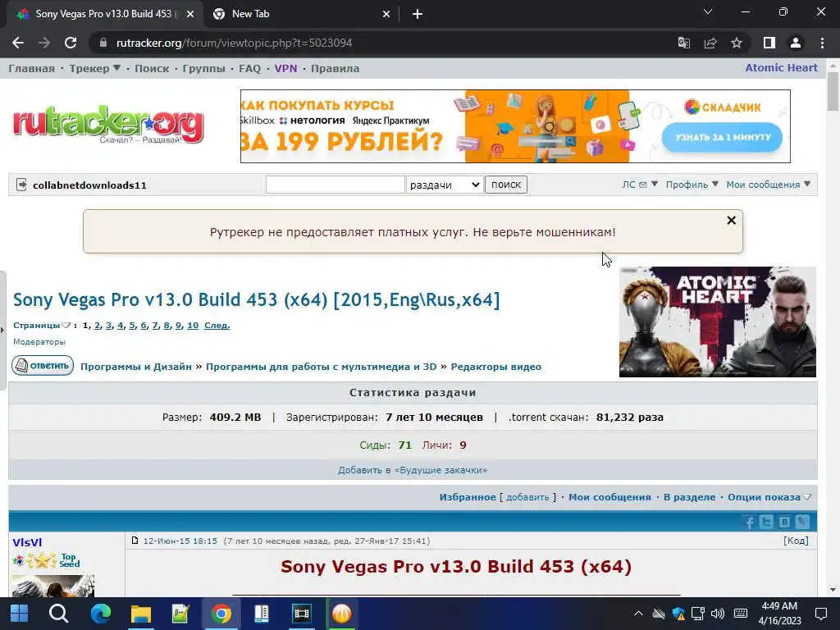Open the notifications center icon
This screenshot has width=840, height=630.
[x=820, y=614]
